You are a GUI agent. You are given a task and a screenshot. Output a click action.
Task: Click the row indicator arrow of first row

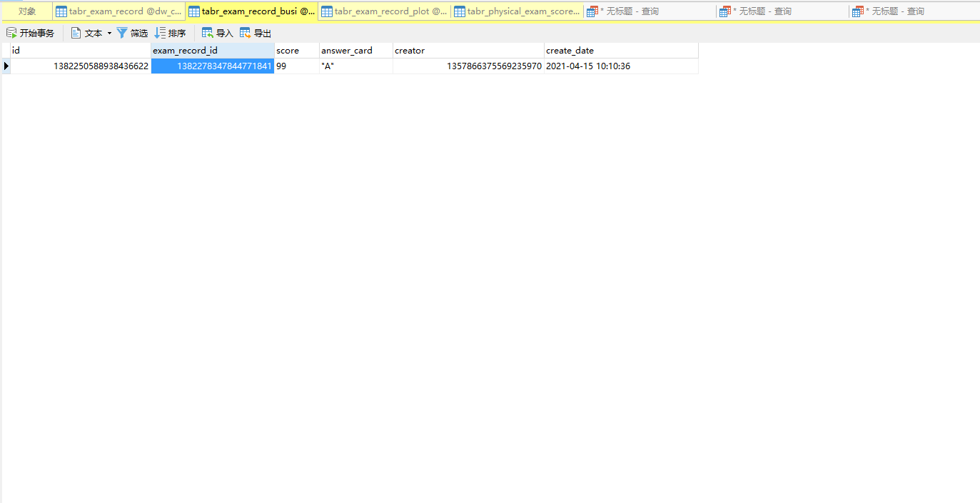[x=6, y=66]
